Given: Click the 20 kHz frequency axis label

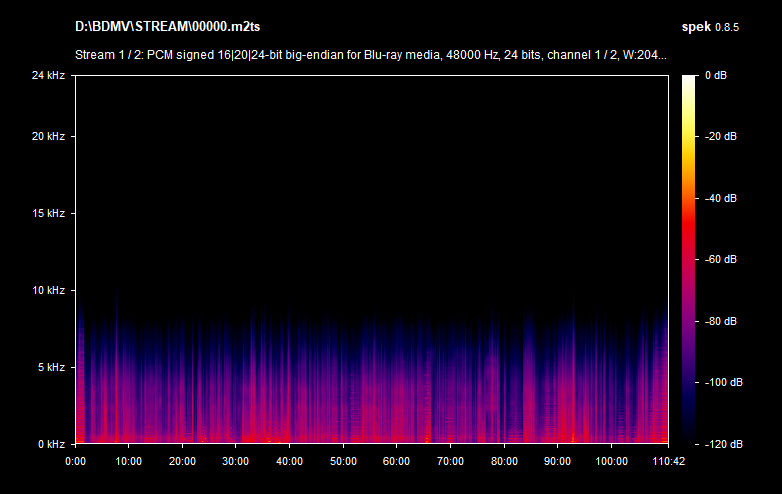Looking at the screenshot, I should coord(48,136).
